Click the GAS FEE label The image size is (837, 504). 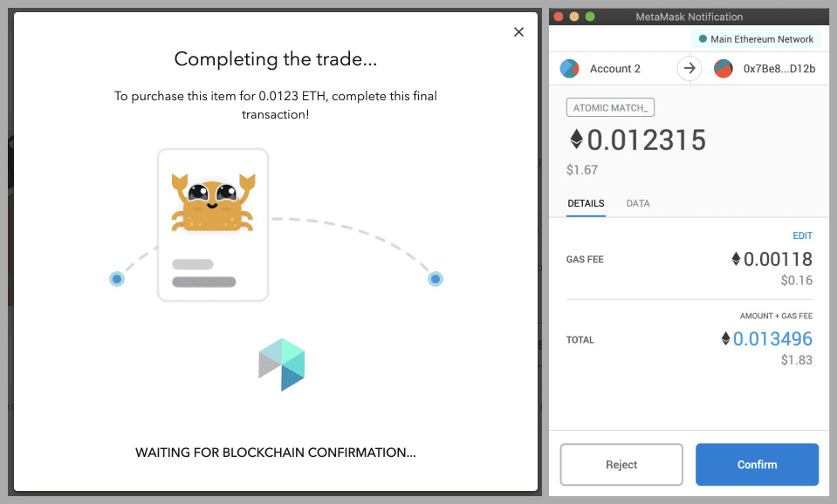585,260
